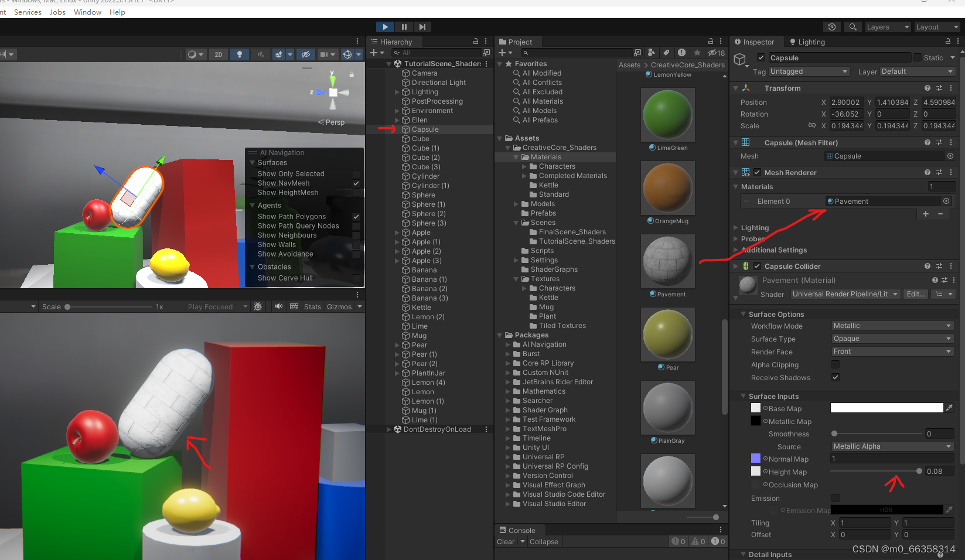Click the Base Map white color swatch
Image resolution: width=965 pixels, height=560 pixels.
click(x=886, y=408)
